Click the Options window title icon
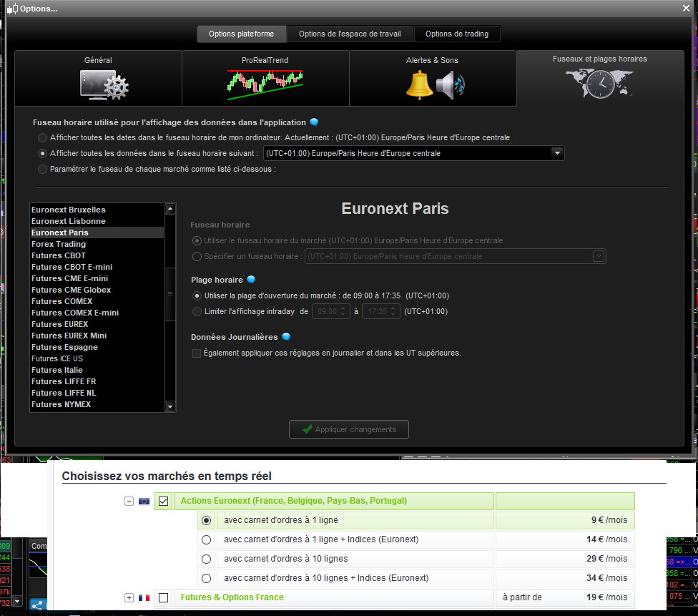Screen dimensions: 698x616 (x=12, y=9)
